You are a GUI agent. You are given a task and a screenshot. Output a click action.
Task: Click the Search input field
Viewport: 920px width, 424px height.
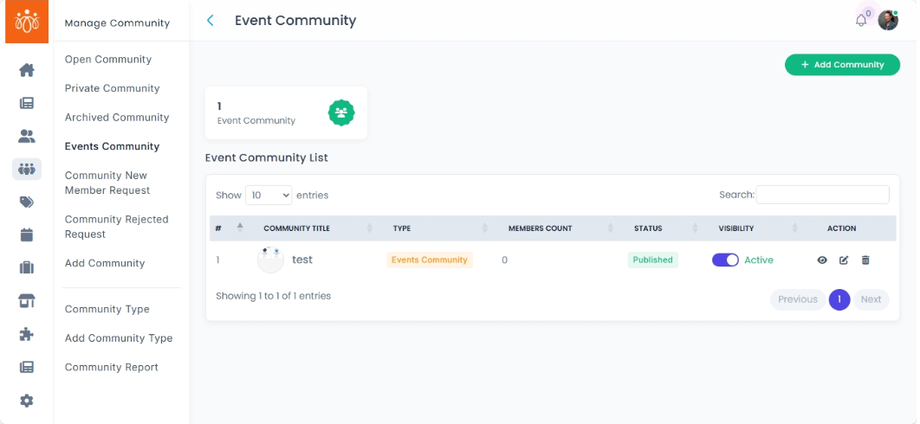point(822,195)
